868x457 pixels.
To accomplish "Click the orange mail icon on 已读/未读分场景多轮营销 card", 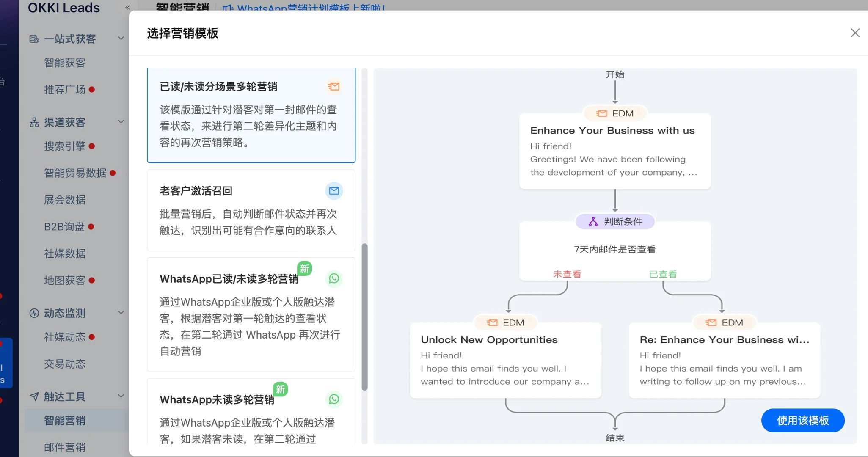I will [x=334, y=86].
